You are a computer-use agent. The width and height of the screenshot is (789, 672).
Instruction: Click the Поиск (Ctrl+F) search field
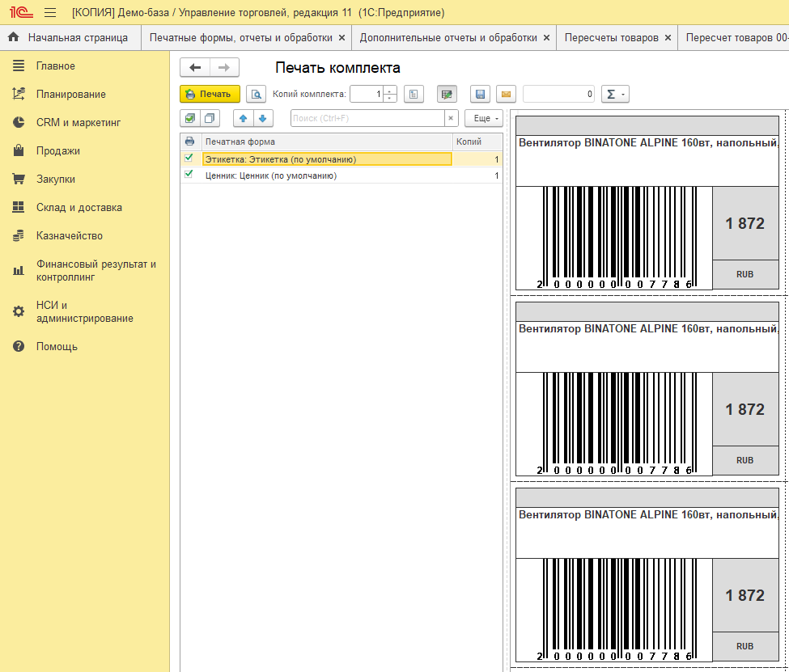(368, 118)
